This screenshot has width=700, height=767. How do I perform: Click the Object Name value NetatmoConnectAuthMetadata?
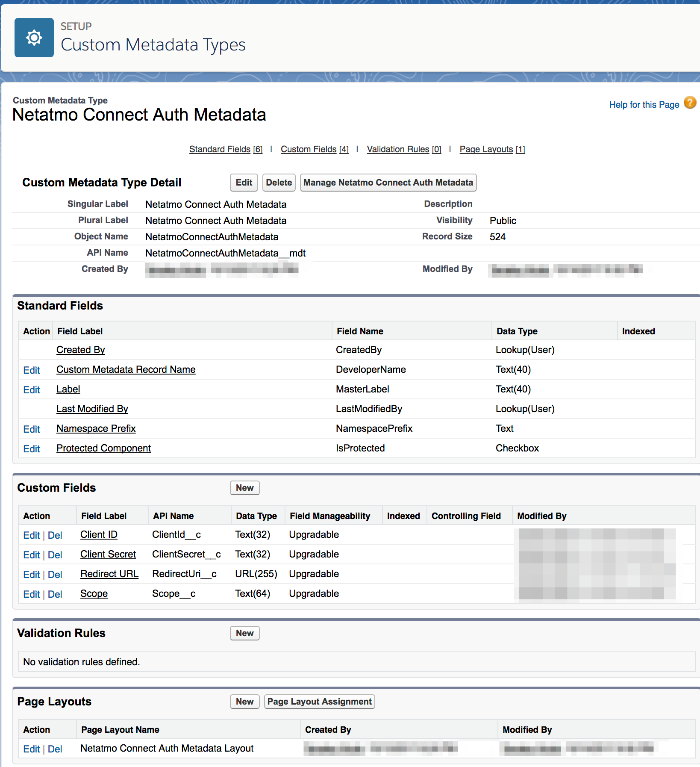(x=212, y=237)
